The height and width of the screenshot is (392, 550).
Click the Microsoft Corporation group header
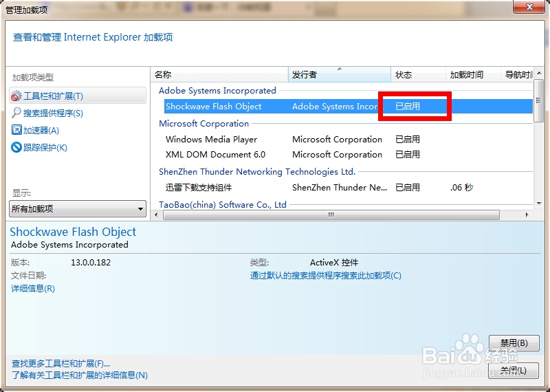click(x=203, y=124)
